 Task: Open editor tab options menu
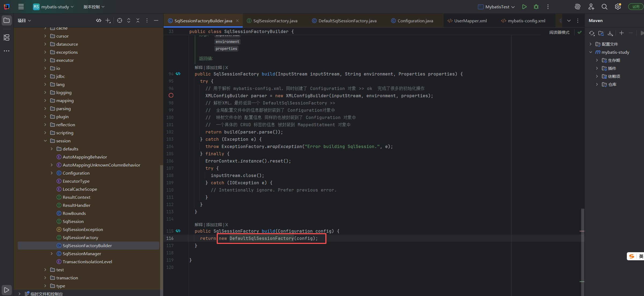578,21
